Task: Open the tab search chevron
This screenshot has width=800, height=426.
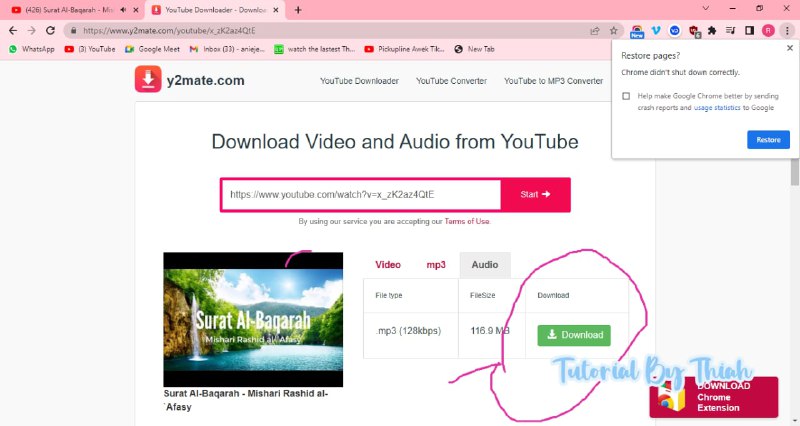Action: click(706, 8)
